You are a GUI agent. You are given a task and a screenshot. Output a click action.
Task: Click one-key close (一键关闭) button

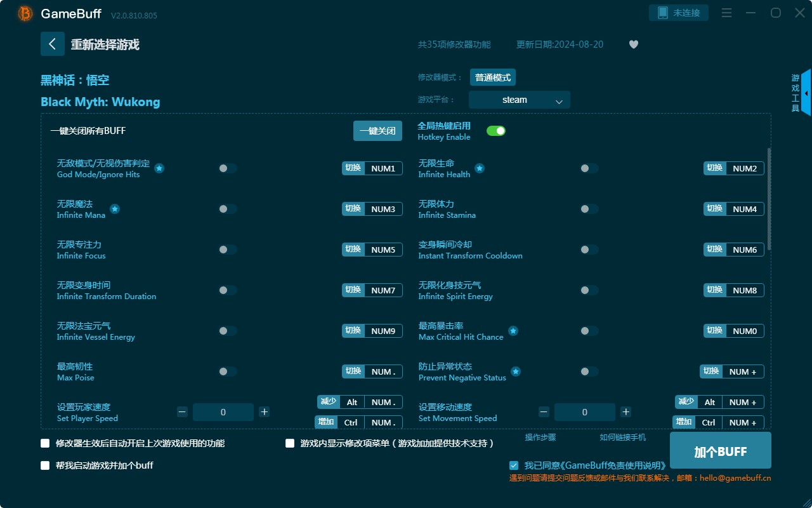tap(377, 131)
